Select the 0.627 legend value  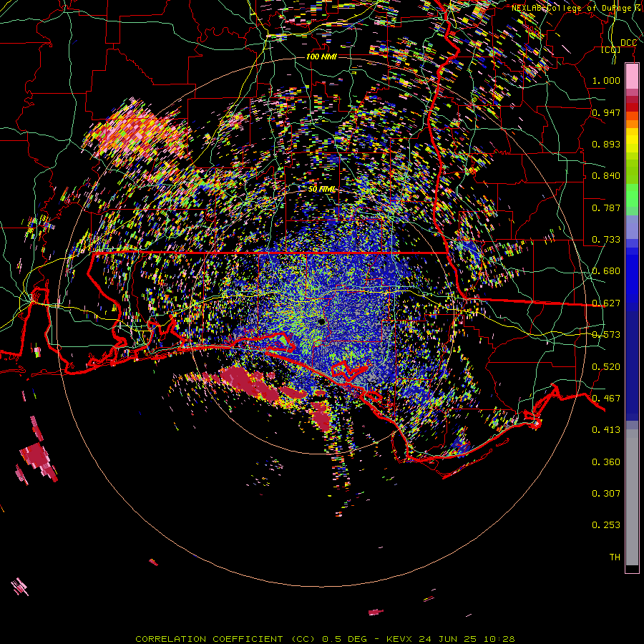(606, 303)
